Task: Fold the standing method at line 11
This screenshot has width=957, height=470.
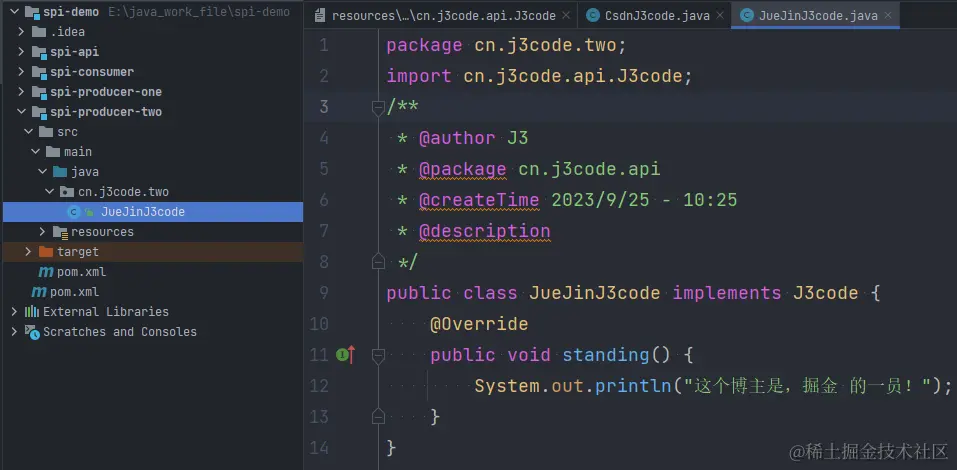Action: [x=378, y=355]
